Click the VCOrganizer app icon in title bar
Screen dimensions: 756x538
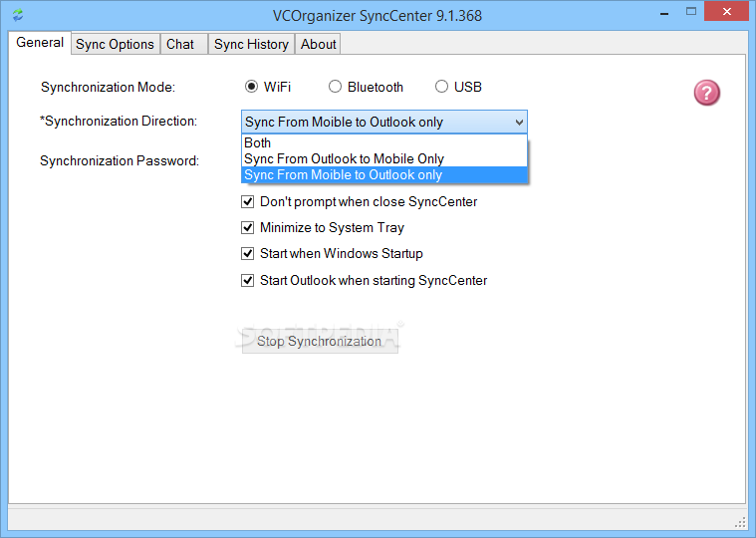click(x=18, y=15)
